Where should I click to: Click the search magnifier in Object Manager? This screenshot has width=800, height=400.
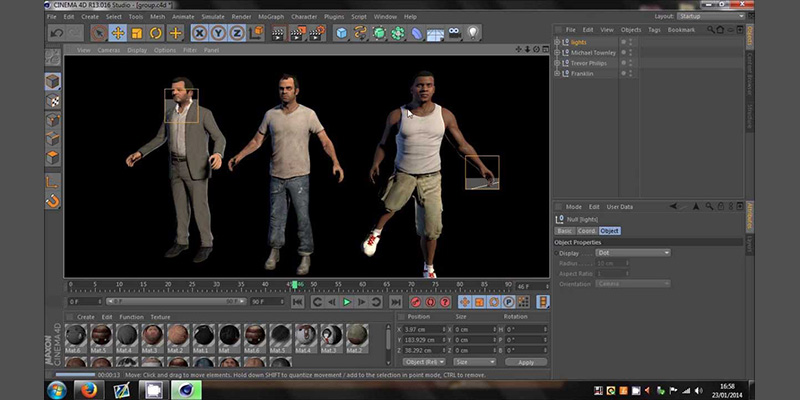tap(710, 30)
